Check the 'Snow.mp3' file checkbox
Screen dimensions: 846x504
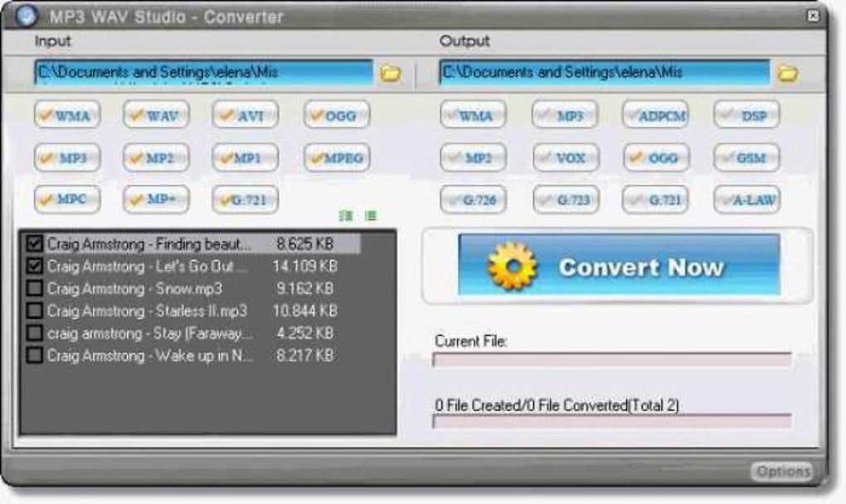coord(35,288)
